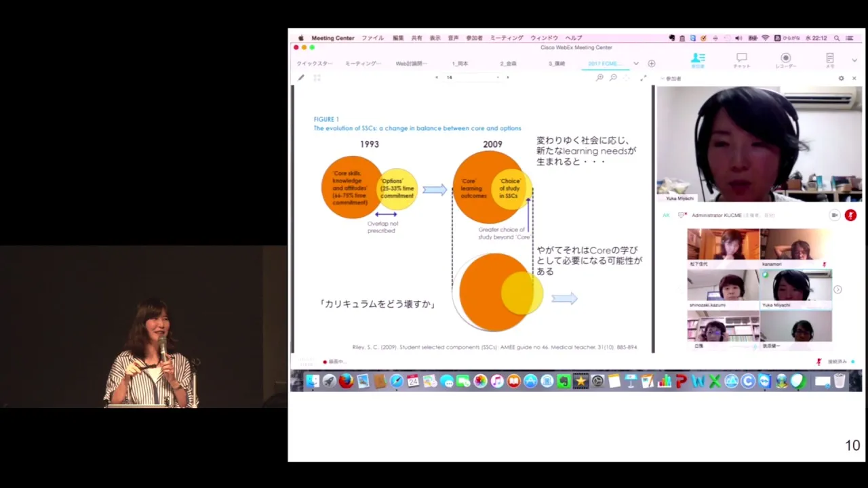Show next page of video thumbnails
868x488 pixels.
[x=837, y=289]
